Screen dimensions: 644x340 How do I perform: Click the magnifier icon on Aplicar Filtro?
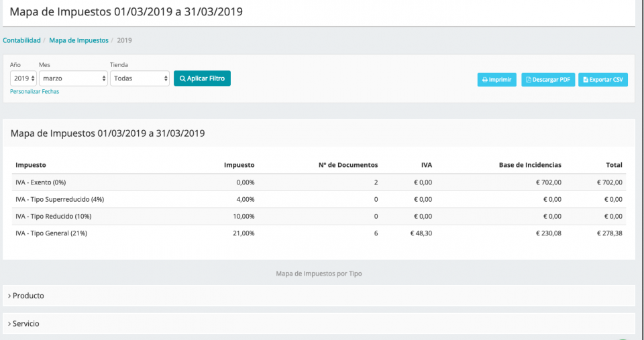click(182, 78)
